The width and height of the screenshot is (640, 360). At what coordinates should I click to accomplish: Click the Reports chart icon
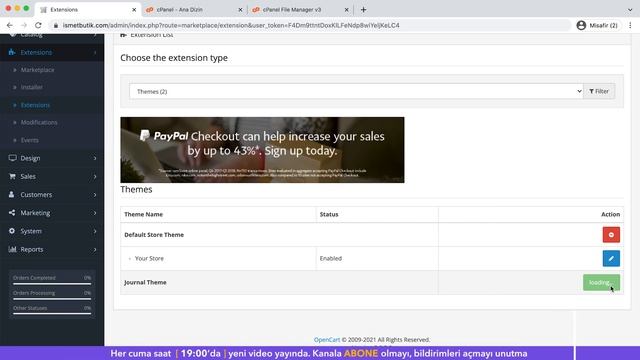click(x=12, y=249)
